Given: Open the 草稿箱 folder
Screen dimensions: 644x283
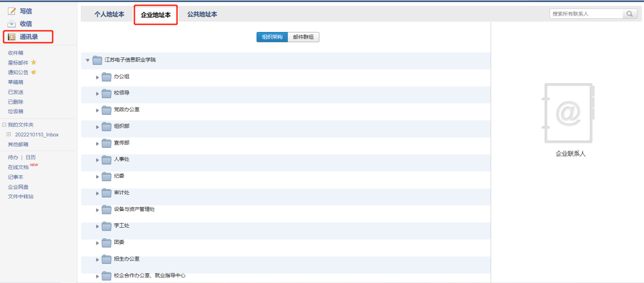Looking at the screenshot, I should (15, 82).
